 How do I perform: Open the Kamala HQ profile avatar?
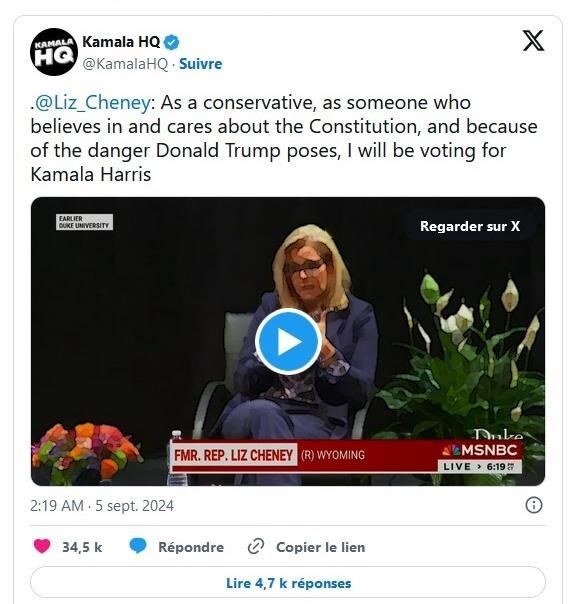(54, 52)
